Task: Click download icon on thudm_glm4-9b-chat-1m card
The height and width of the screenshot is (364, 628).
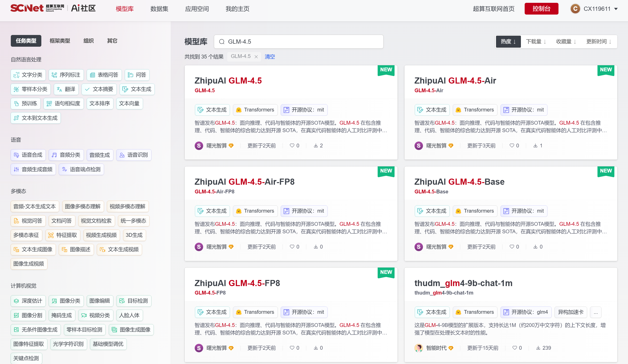Action: [538, 348]
